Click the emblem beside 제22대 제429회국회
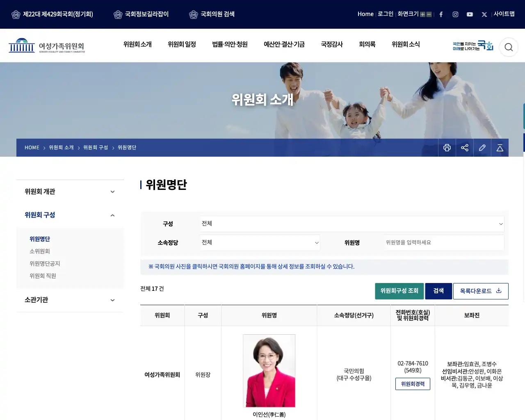The height and width of the screenshot is (420, 525). click(x=16, y=15)
